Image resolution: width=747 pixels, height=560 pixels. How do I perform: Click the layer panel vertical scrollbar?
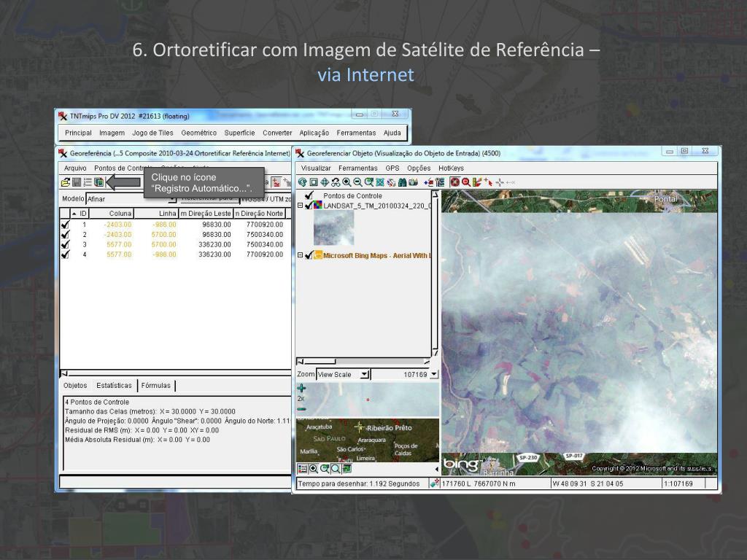click(435, 273)
